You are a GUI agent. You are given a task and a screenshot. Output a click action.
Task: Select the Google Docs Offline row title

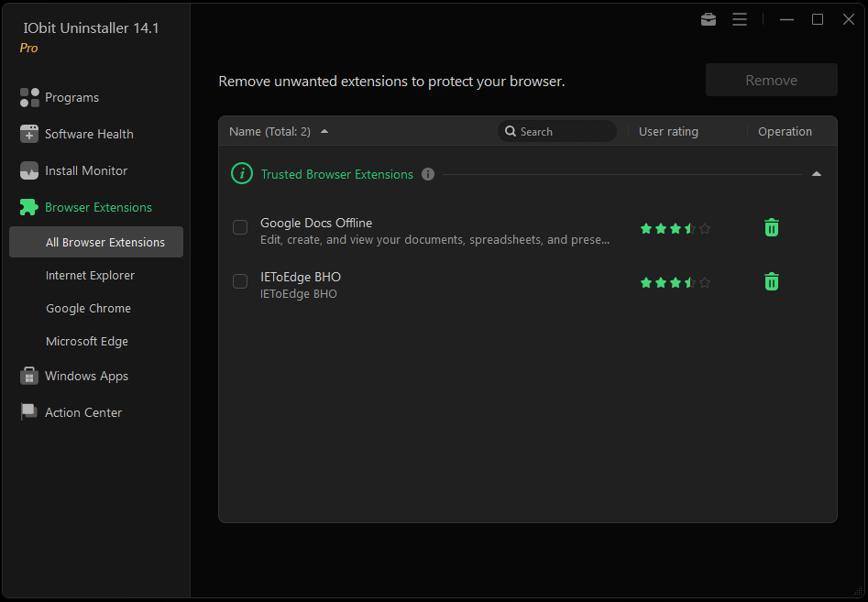click(316, 223)
